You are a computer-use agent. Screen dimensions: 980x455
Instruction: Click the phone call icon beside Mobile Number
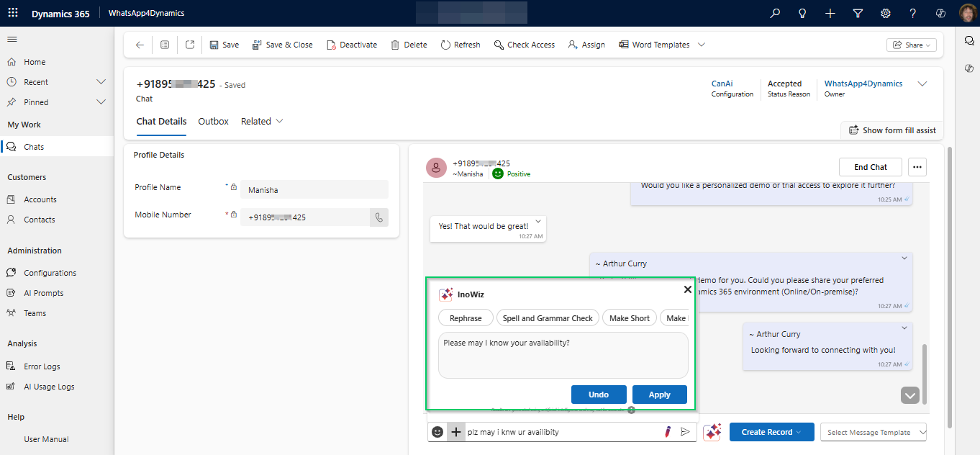pyautogui.click(x=379, y=217)
